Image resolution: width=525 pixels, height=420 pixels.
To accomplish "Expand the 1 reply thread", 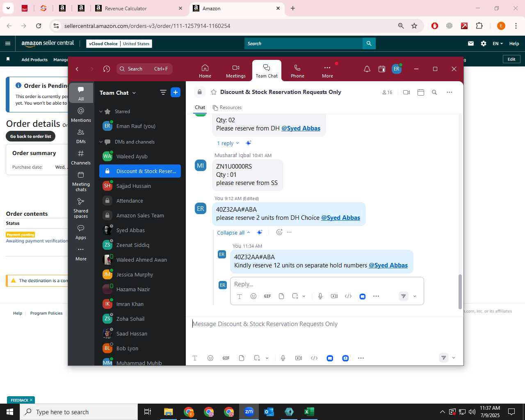I will click(x=228, y=143).
